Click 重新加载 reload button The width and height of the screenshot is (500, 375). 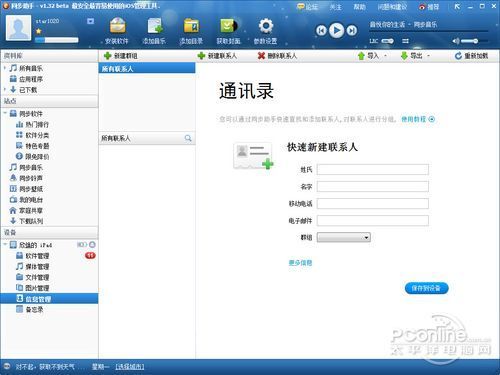(472, 56)
